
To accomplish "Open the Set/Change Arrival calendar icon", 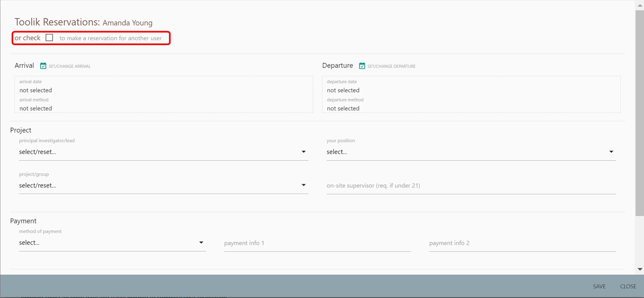I will tap(43, 66).
